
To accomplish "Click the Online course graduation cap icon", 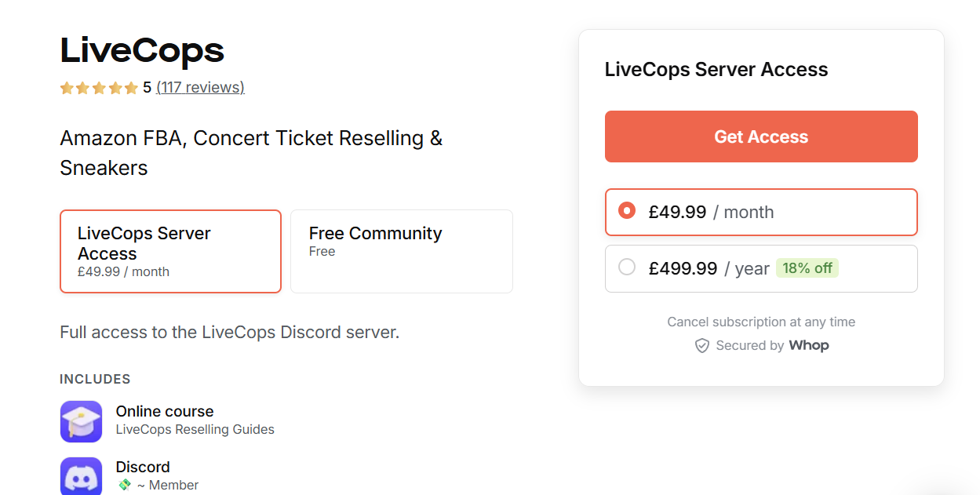I will [x=81, y=420].
